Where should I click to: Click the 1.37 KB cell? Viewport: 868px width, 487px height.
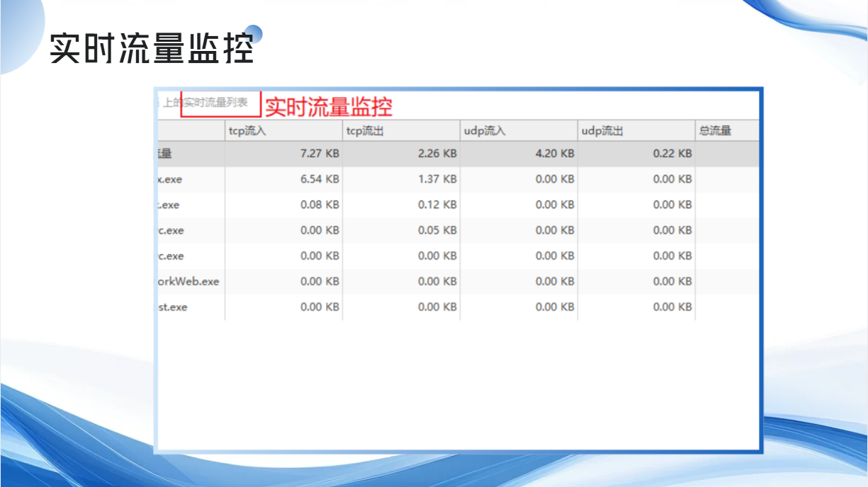(x=437, y=179)
